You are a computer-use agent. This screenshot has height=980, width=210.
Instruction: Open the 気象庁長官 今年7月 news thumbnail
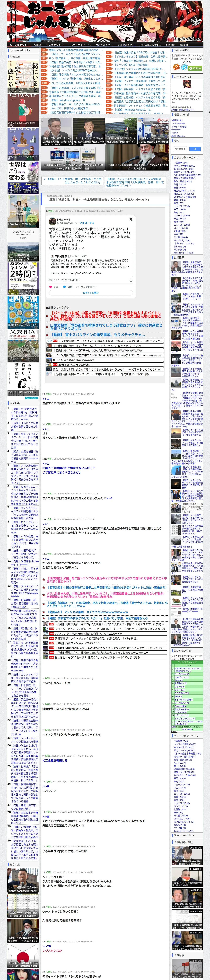(x=56, y=131)
